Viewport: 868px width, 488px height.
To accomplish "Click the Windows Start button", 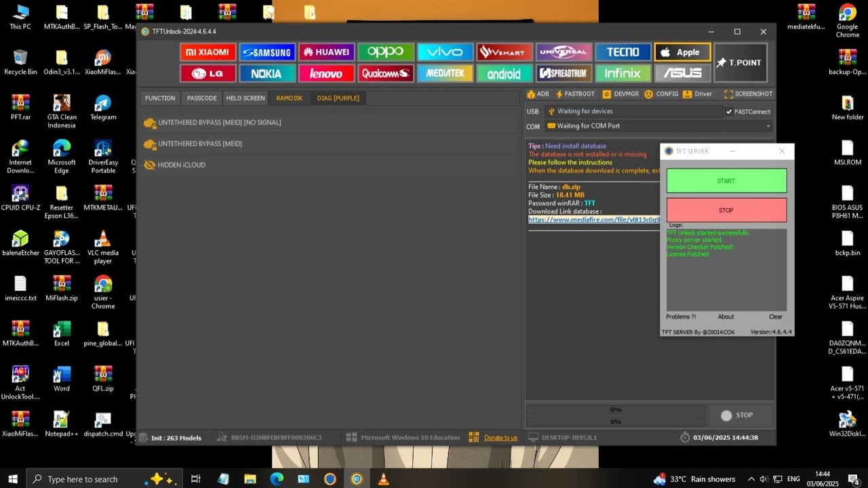I will click(x=13, y=479).
